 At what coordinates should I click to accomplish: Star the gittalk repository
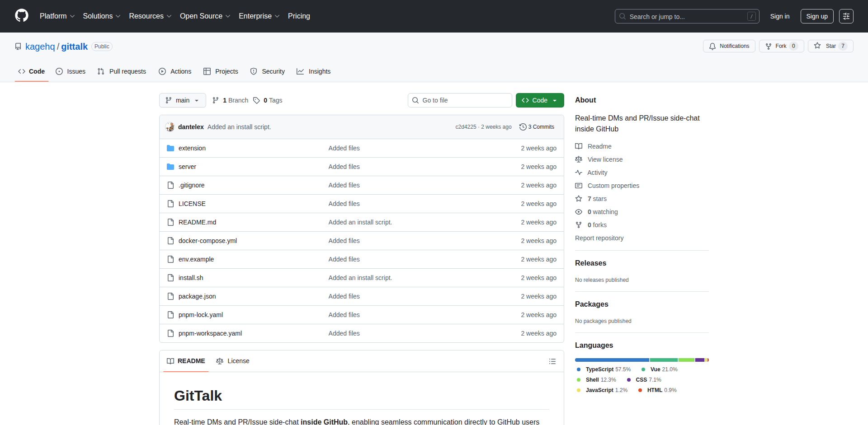[830, 46]
